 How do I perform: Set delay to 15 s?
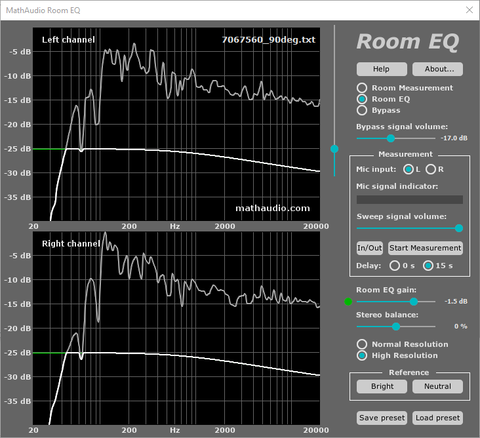point(428,266)
